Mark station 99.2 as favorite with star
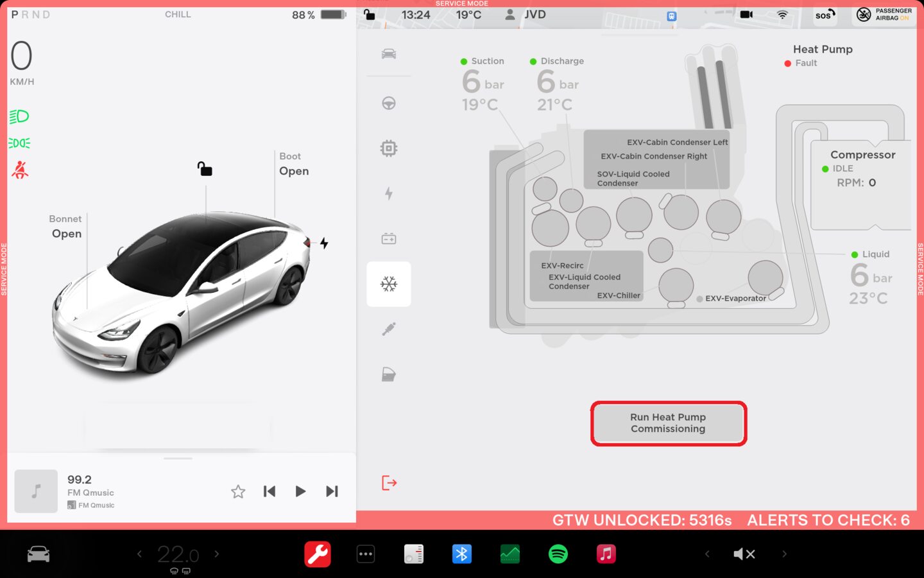 point(238,491)
